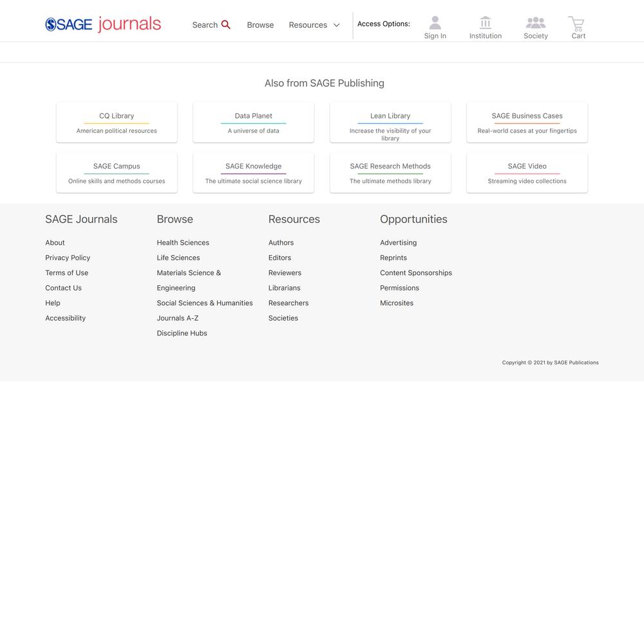Open the Microsites link
This screenshot has width=644, height=644.
click(x=397, y=303)
